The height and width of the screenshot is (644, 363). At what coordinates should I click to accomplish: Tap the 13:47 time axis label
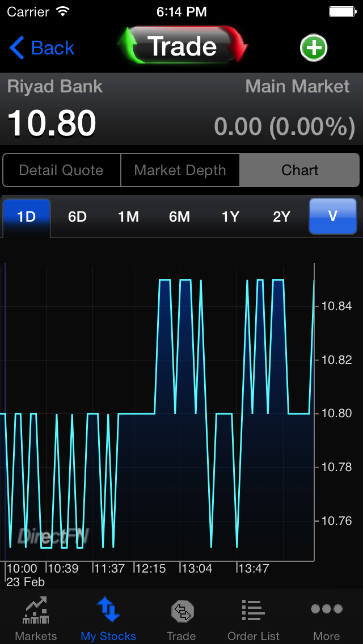click(x=254, y=569)
